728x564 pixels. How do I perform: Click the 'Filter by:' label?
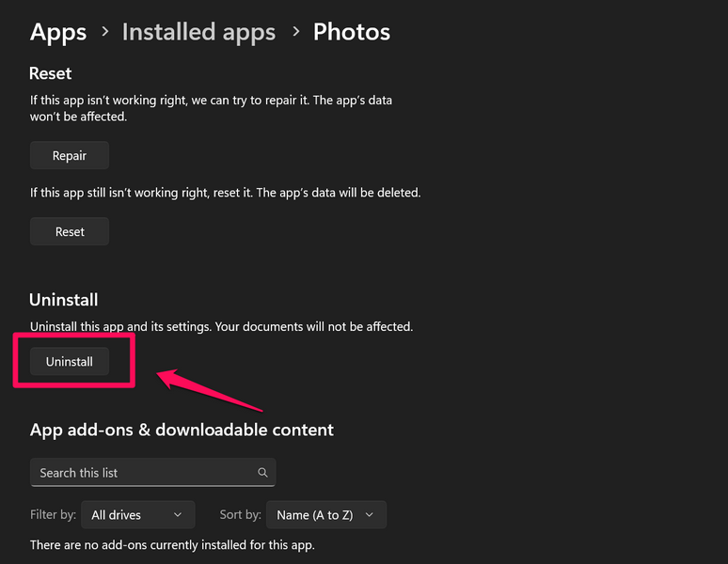pos(53,515)
